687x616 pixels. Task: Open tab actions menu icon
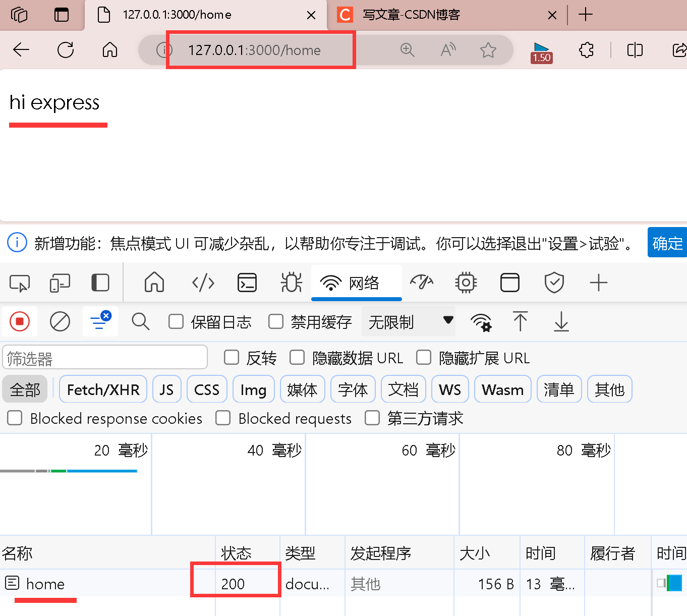click(62, 15)
